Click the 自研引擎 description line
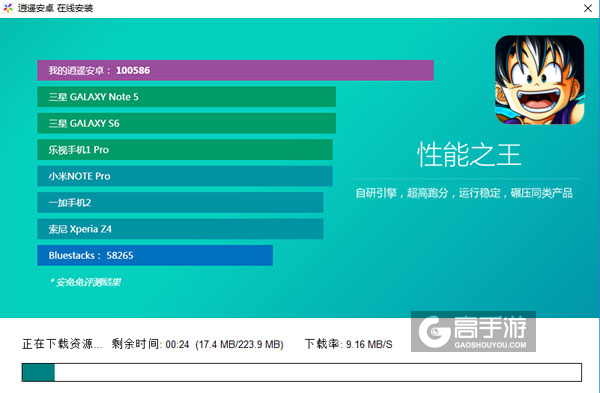600x393 pixels. tap(464, 193)
